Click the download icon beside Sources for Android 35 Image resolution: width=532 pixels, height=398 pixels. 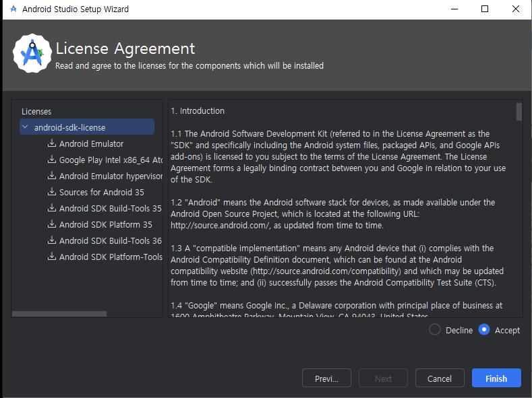51,192
